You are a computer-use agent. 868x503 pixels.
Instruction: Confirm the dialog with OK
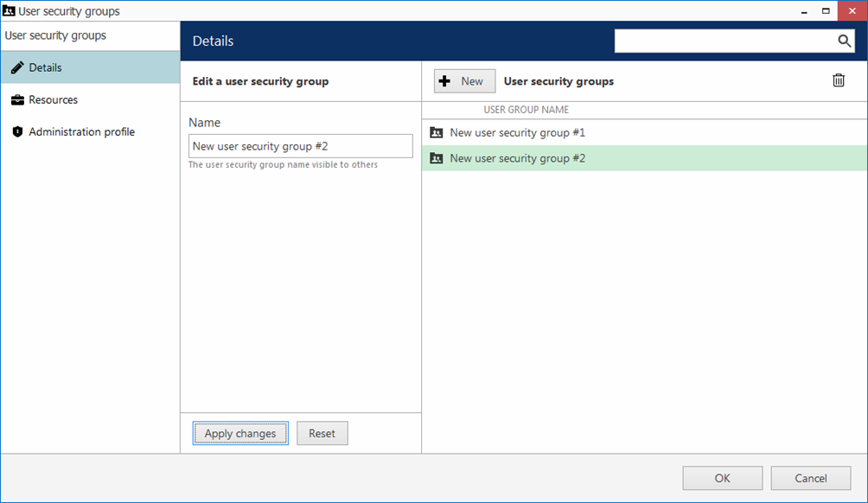(x=722, y=478)
